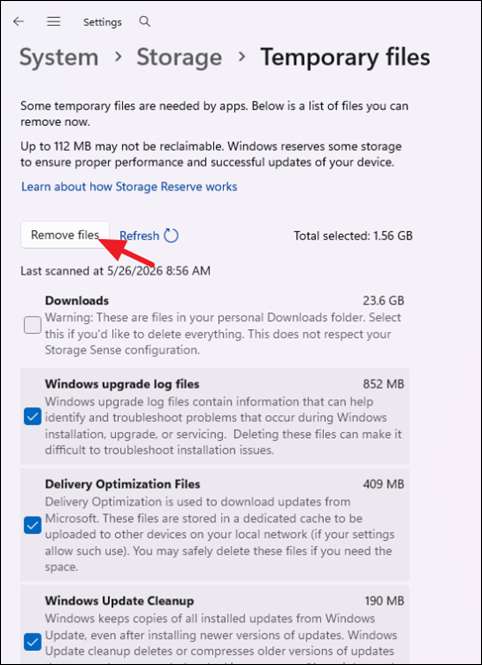Go back using the back arrow
This screenshot has width=482, height=665.
click(x=19, y=22)
